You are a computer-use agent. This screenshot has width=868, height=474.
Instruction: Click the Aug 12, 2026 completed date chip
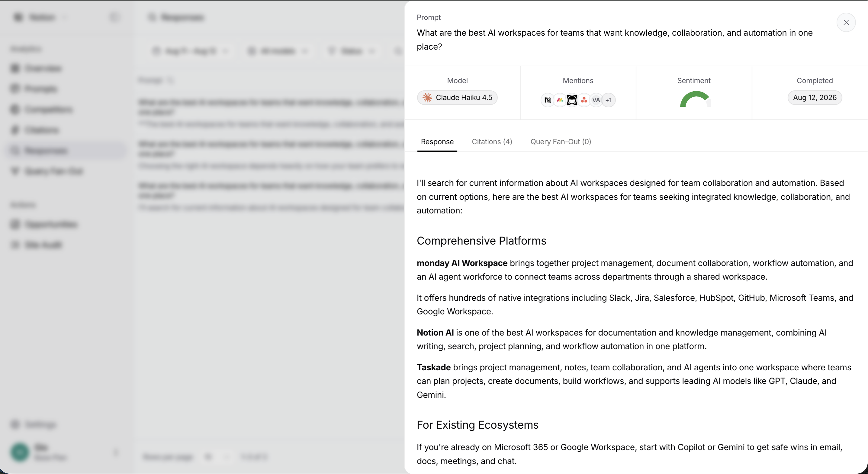click(815, 98)
